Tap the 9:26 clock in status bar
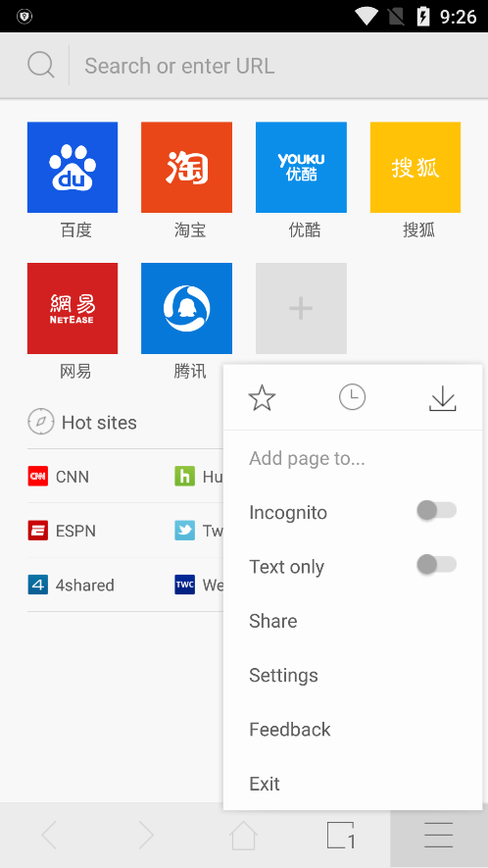This screenshot has width=488, height=868. [458, 17]
